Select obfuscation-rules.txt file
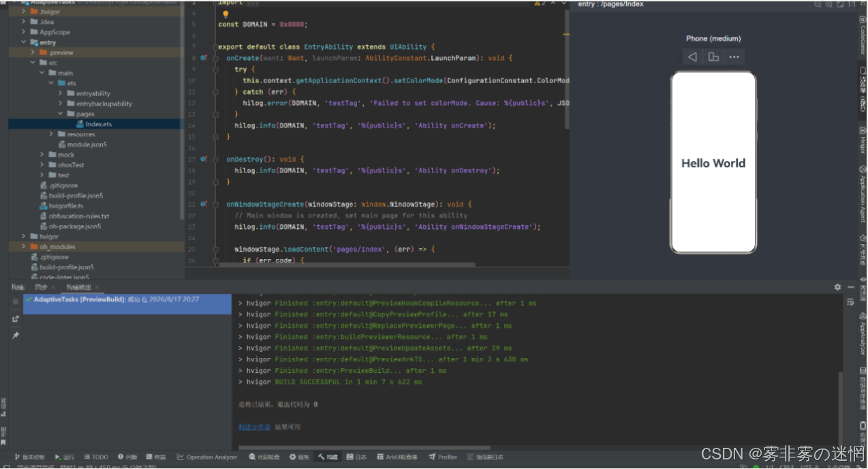The width and height of the screenshot is (868, 469). pyautogui.click(x=74, y=216)
